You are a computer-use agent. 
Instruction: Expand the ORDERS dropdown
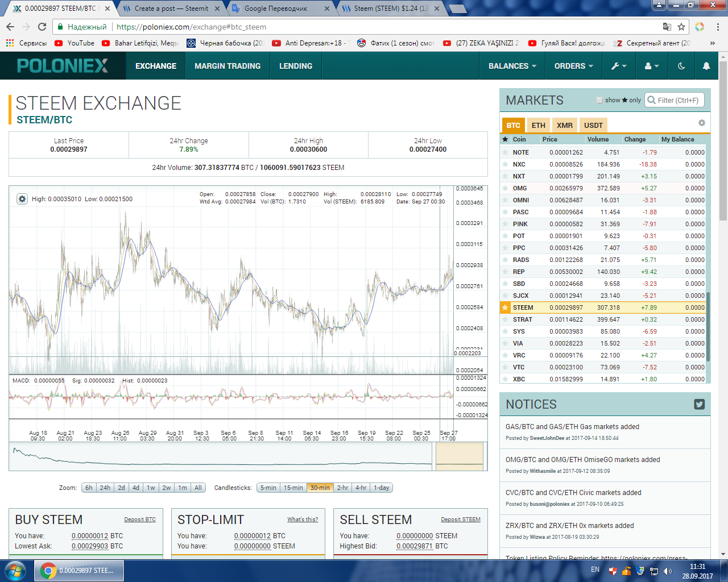[x=574, y=66]
